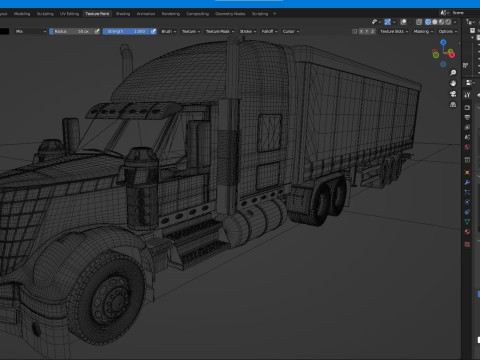Open the Modeling workspace tab
This screenshot has width=480, height=360.
point(22,14)
